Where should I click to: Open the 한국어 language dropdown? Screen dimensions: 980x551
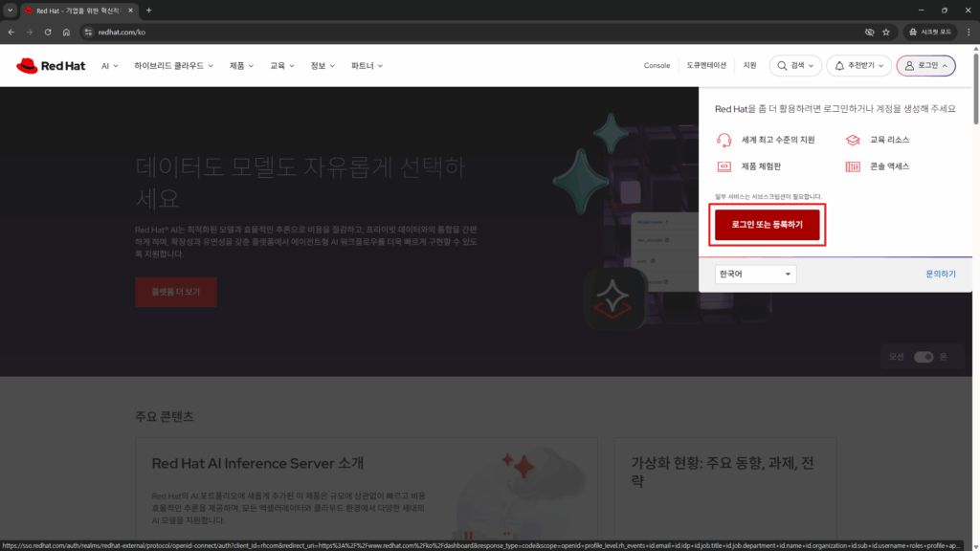point(755,274)
